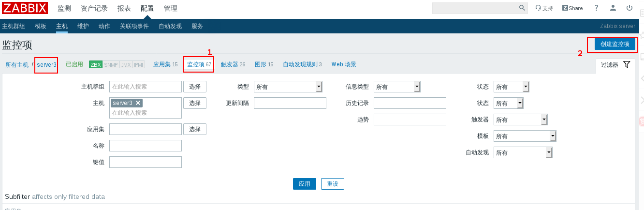Click 选择 next to 主机
The image size is (644, 210).
click(x=195, y=103)
